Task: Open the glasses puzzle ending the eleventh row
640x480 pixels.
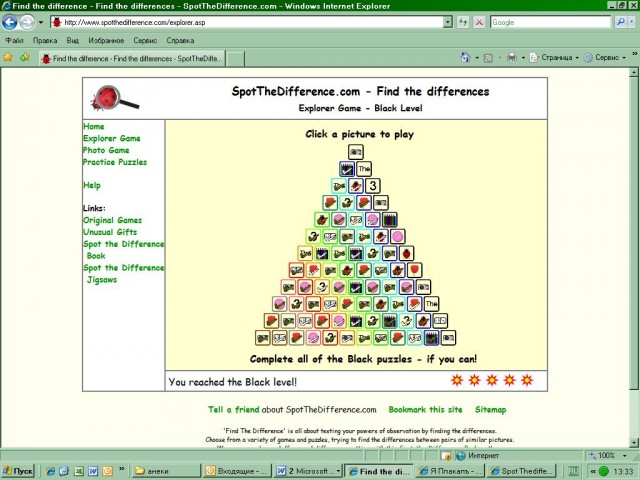Action: (440, 321)
